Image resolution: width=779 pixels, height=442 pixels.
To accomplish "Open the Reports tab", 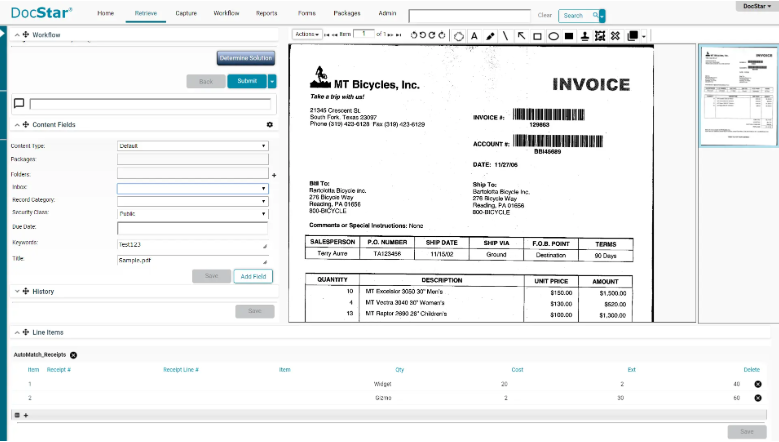I will [x=266, y=14].
